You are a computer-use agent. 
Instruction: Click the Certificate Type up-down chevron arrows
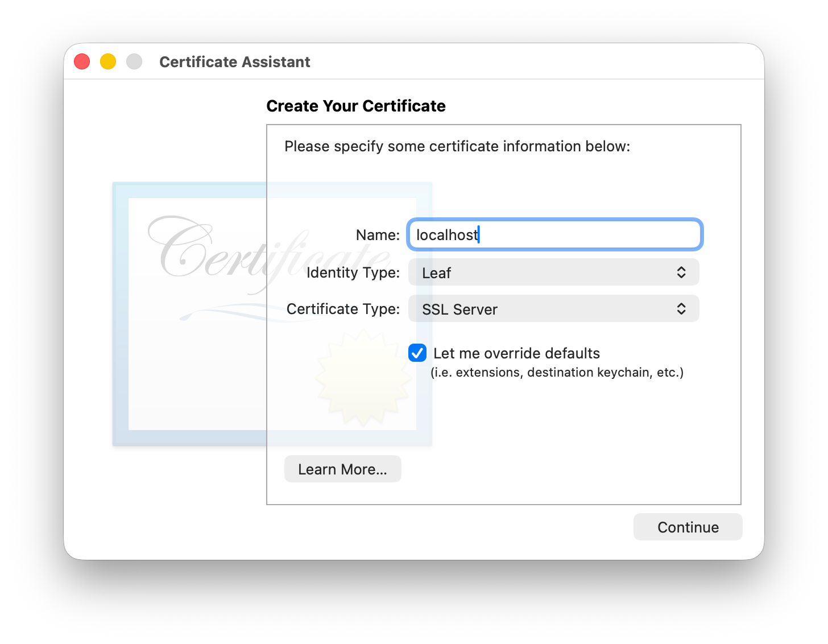point(681,309)
